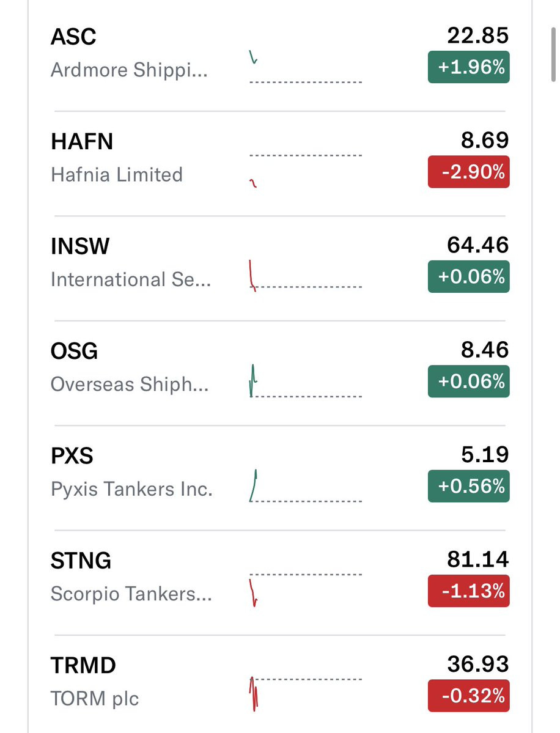Viewport: 560px width, 733px height.
Task: Click the vertical scrollbar thumb
Action: coord(553,54)
